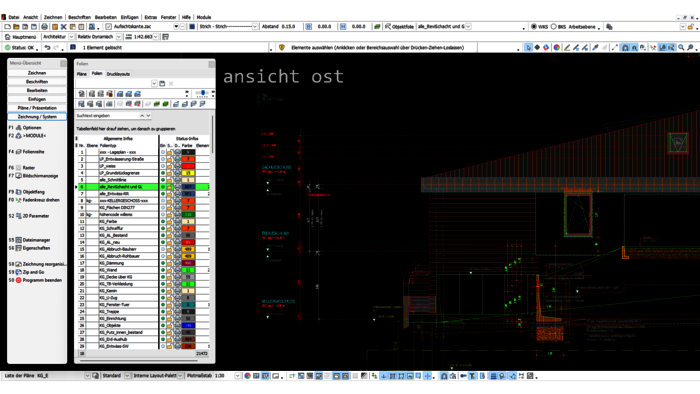Expand the Objektfolie layer dropdown

pos(468,27)
